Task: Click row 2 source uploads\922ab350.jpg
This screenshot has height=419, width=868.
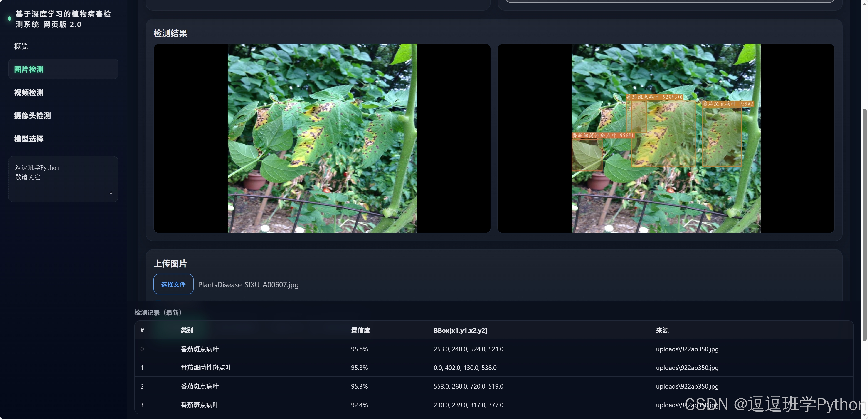Action: [x=687, y=386]
